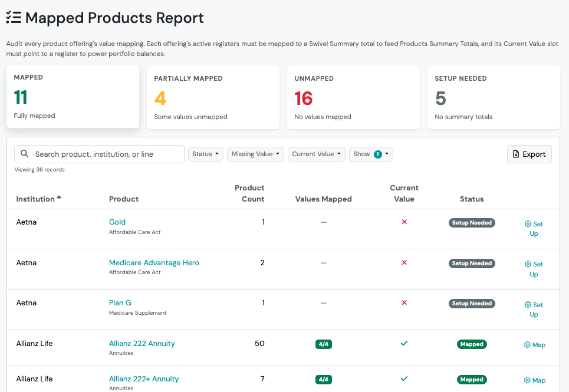Sort by the Product Count column header
The image size is (569, 392).
[249, 193]
